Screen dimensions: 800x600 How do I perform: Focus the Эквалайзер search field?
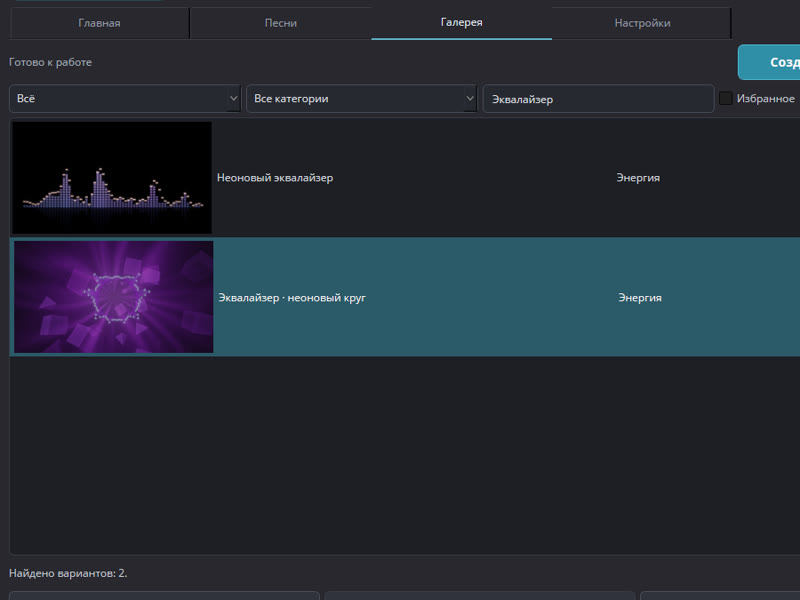(x=598, y=98)
